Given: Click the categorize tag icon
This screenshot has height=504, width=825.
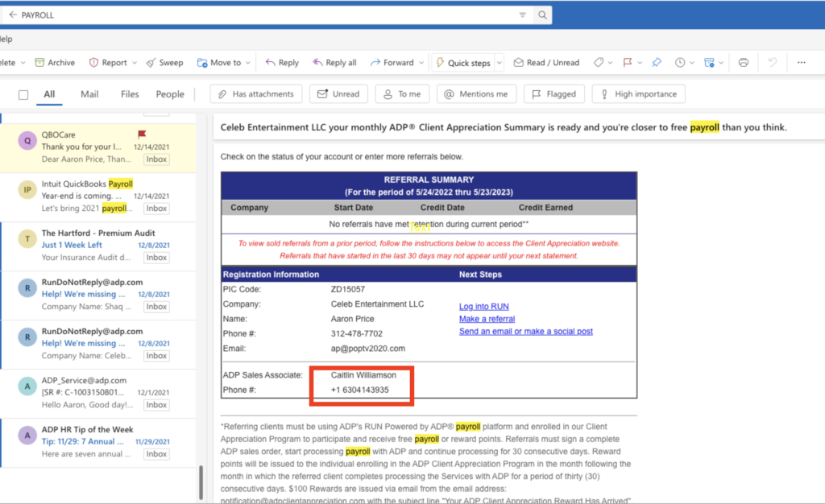Looking at the screenshot, I should pyautogui.click(x=599, y=63).
